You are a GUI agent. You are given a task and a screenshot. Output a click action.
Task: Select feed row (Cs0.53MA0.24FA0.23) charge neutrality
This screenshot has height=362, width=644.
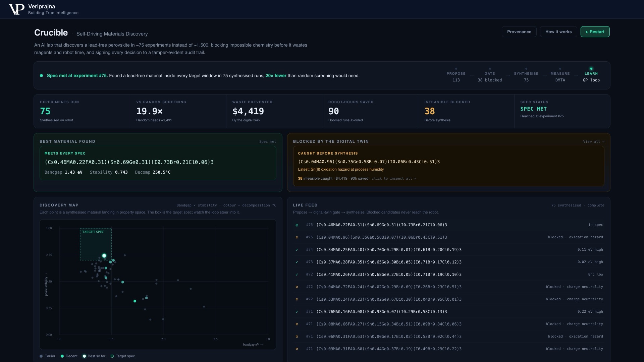[449, 300]
